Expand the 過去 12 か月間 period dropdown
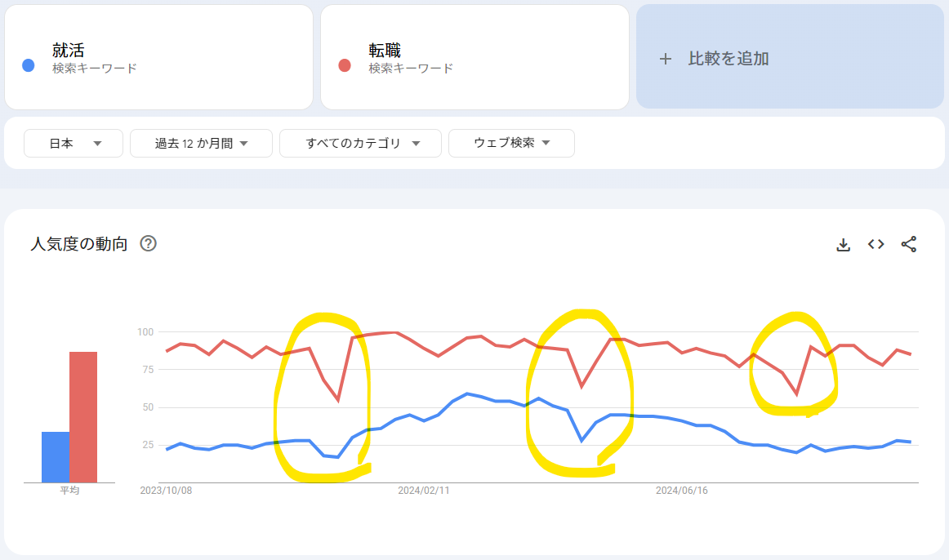 (201, 144)
